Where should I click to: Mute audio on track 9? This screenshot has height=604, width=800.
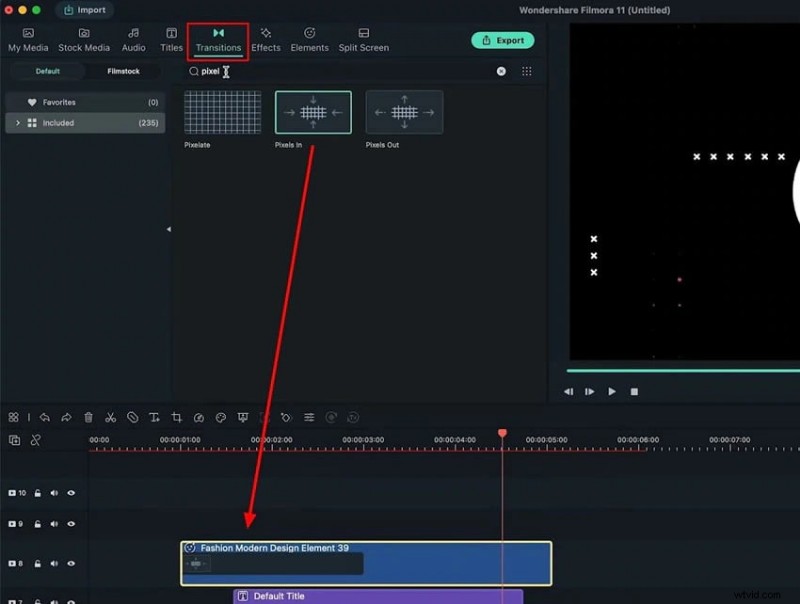click(54, 524)
